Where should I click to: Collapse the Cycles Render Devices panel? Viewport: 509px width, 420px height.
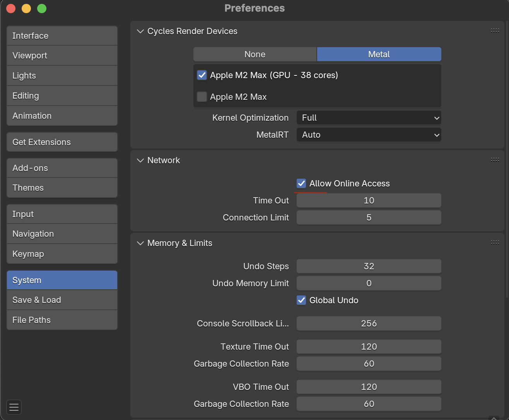[140, 31]
